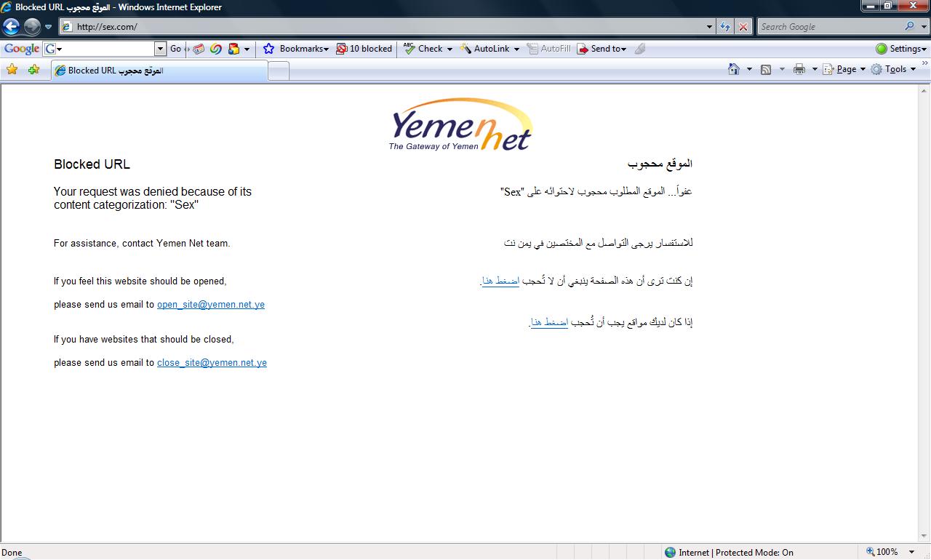
Task: Open the Tools menu
Action: pyautogui.click(x=894, y=69)
